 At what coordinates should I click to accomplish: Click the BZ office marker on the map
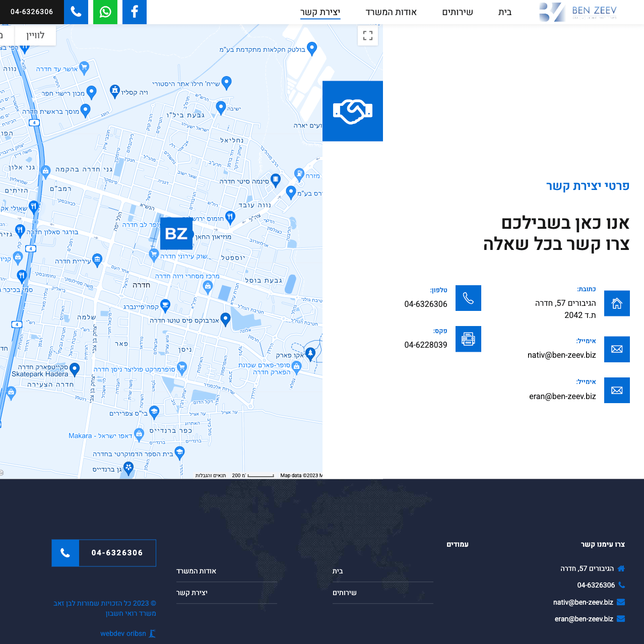[176, 233]
